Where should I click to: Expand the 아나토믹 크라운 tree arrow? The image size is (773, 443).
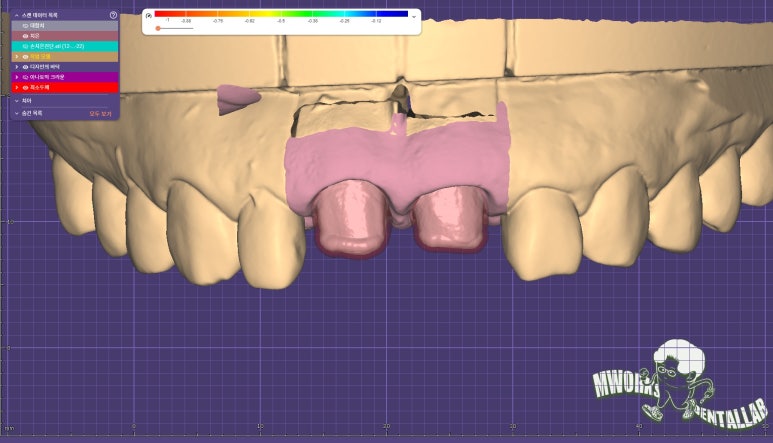(16, 77)
